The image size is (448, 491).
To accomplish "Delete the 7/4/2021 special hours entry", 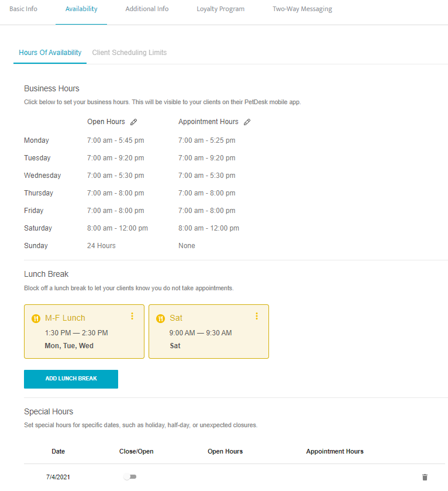I will click(425, 478).
